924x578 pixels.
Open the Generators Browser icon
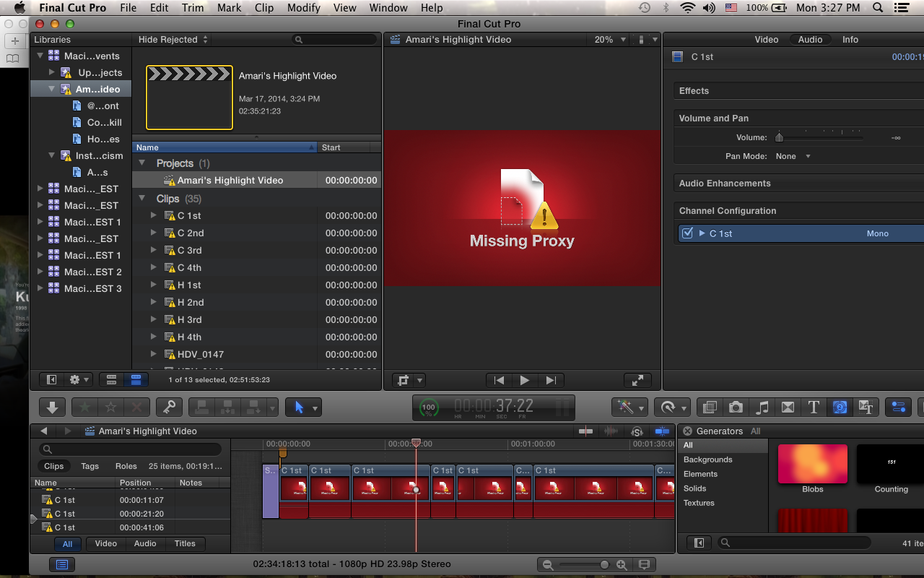840,407
